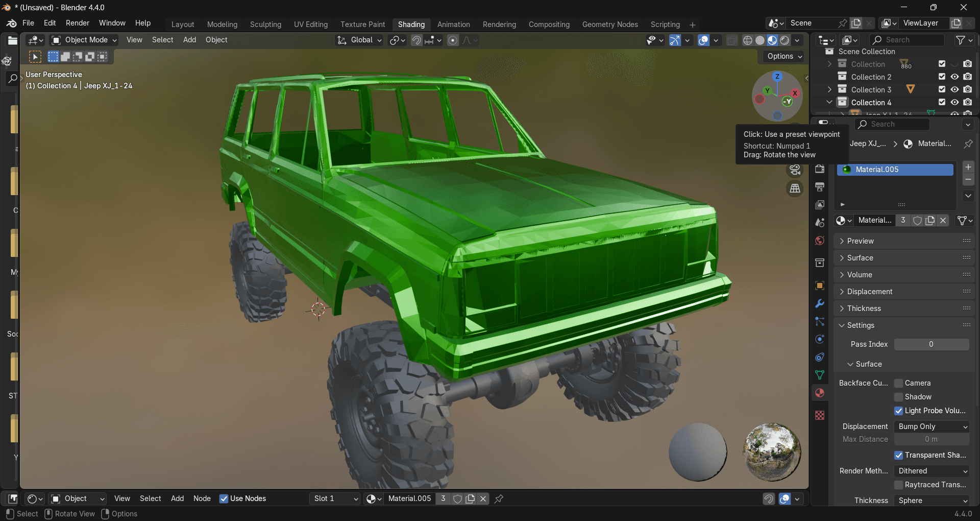The width and height of the screenshot is (980, 521).
Task: Select the Material Properties sphere icon
Action: pos(819,393)
